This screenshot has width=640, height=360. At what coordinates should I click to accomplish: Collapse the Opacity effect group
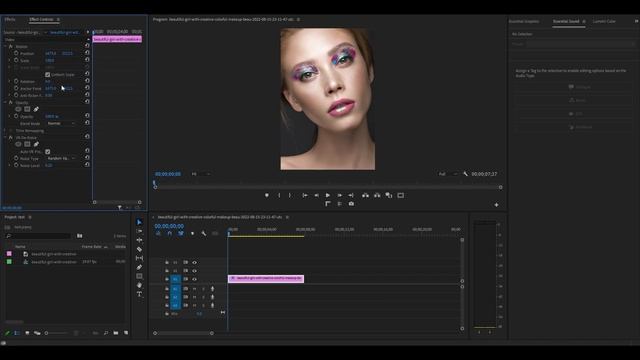(5, 102)
